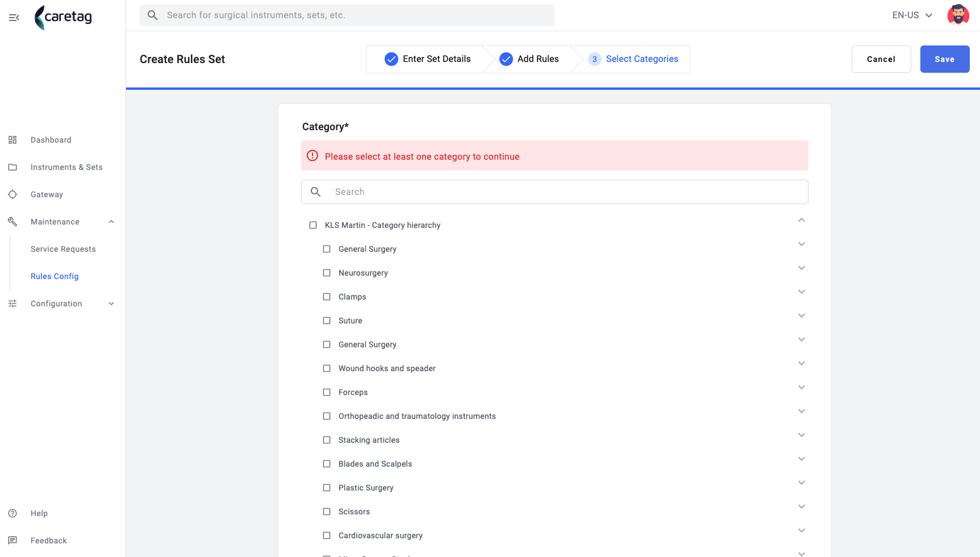The width and height of the screenshot is (980, 557).
Task: Go to the Add Rules step
Action: click(529, 59)
